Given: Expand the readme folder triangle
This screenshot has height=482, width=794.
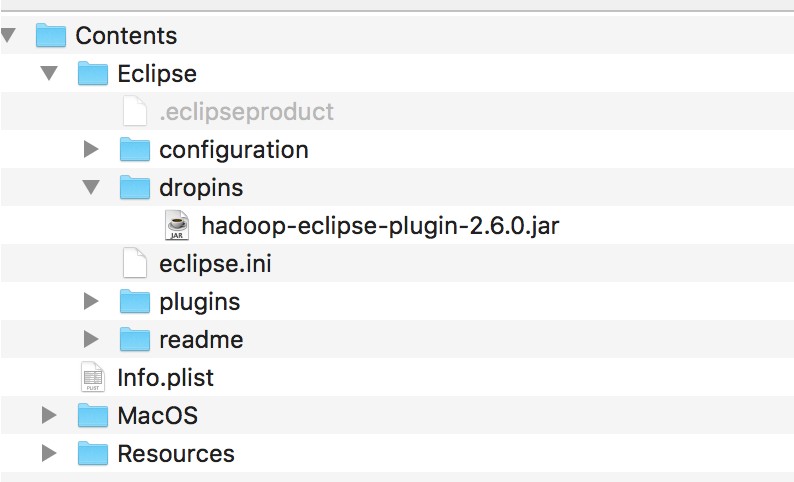Looking at the screenshot, I should 91,339.
